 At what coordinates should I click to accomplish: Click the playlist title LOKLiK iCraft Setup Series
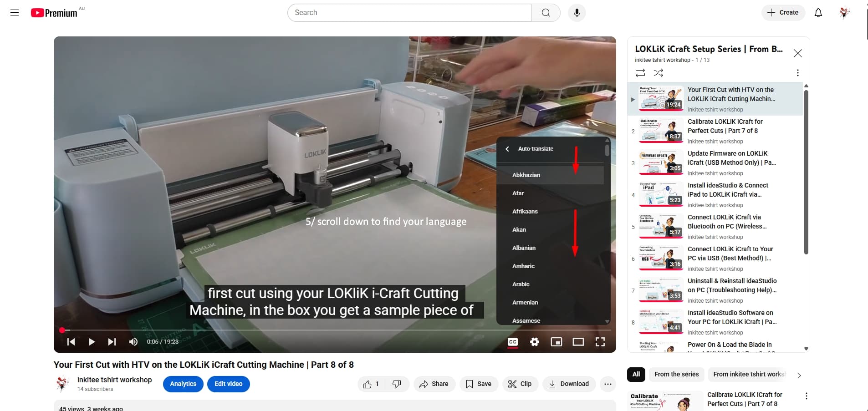[709, 49]
